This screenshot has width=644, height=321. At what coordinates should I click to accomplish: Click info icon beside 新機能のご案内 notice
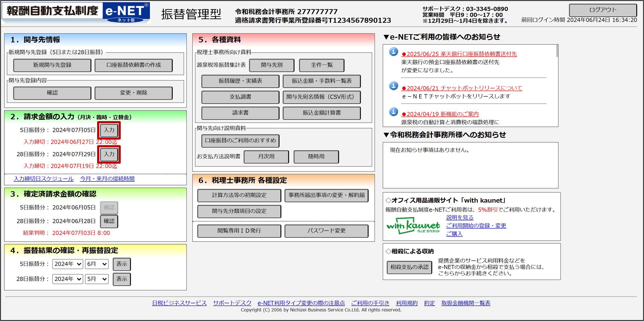click(x=393, y=112)
